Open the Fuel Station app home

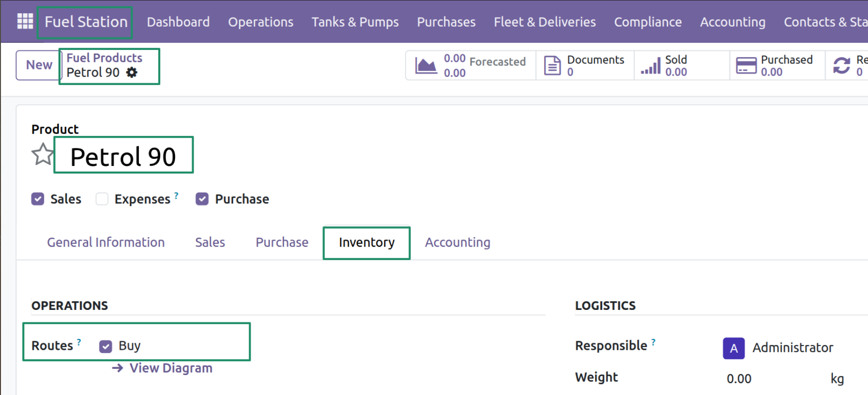tap(86, 22)
